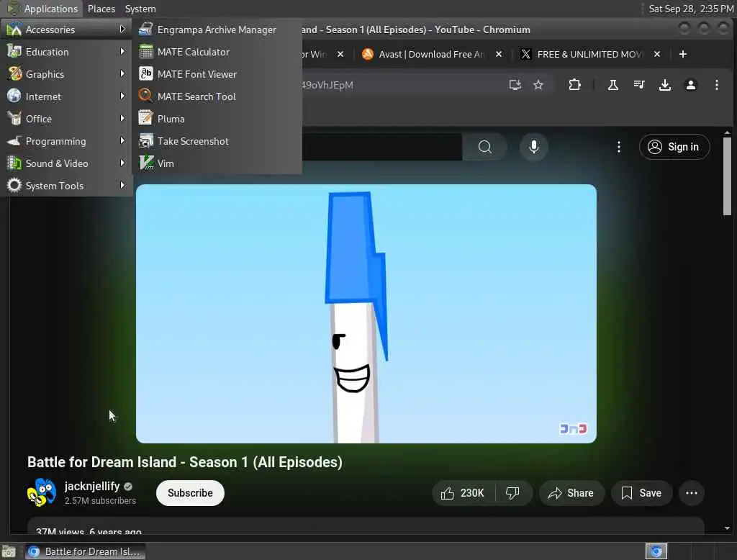Viewport: 737px width, 560px height.
Task: Click the System Tools gear icon
Action: click(x=14, y=185)
